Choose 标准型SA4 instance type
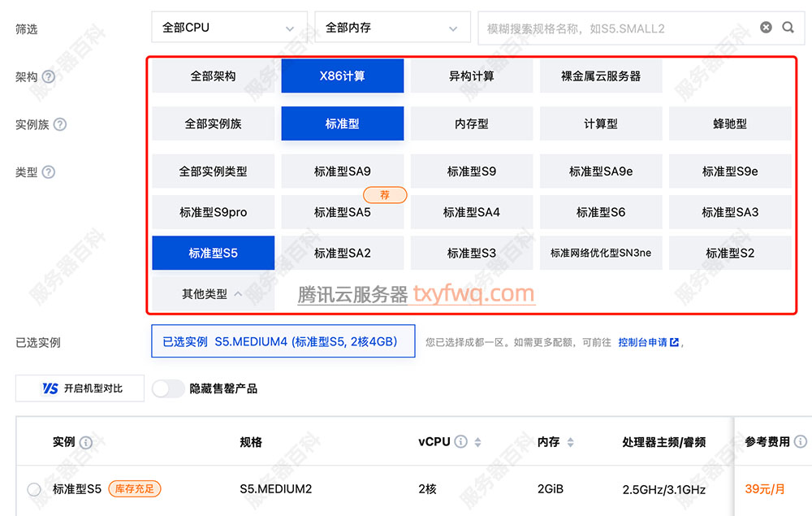812x516 pixels. pyautogui.click(x=472, y=212)
